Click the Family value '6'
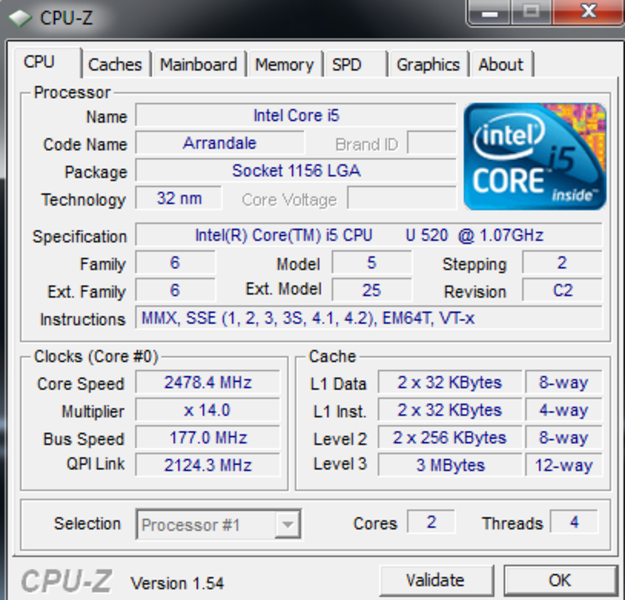This screenshot has width=625, height=600. click(175, 263)
